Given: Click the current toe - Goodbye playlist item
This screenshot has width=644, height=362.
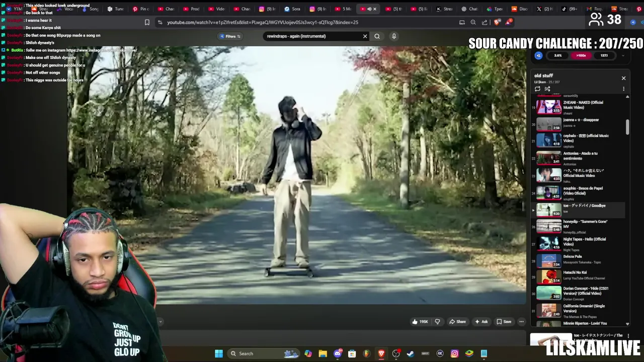Looking at the screenshot, I should (x=579, y=210).
